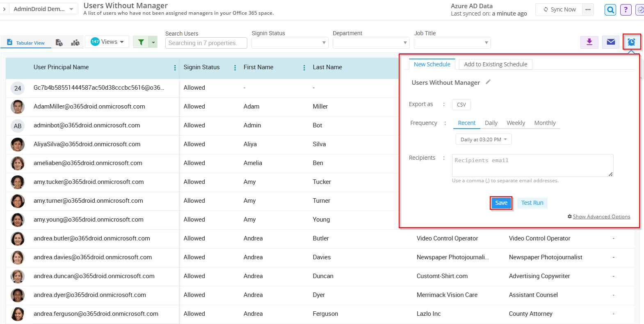This screenshot has width=644, height=324.
Task: Click the AB avatar of adminbot row
Action: pos(18,126)
